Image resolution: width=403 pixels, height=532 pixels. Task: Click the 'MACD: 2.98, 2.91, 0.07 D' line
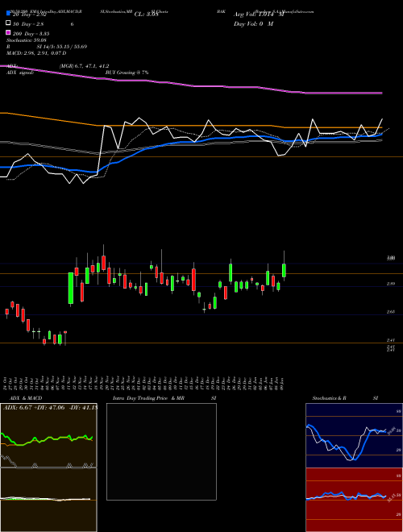tap(36, 53)
